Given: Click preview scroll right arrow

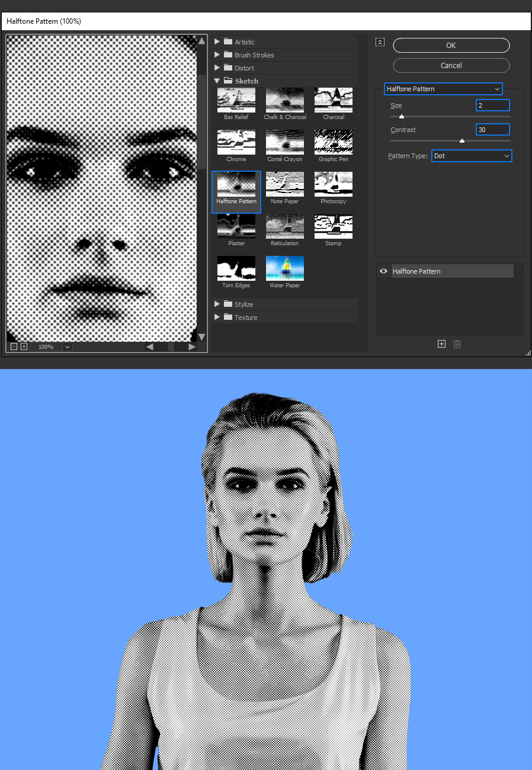Looking at the screenshot, I should click(x=192, y=346).
